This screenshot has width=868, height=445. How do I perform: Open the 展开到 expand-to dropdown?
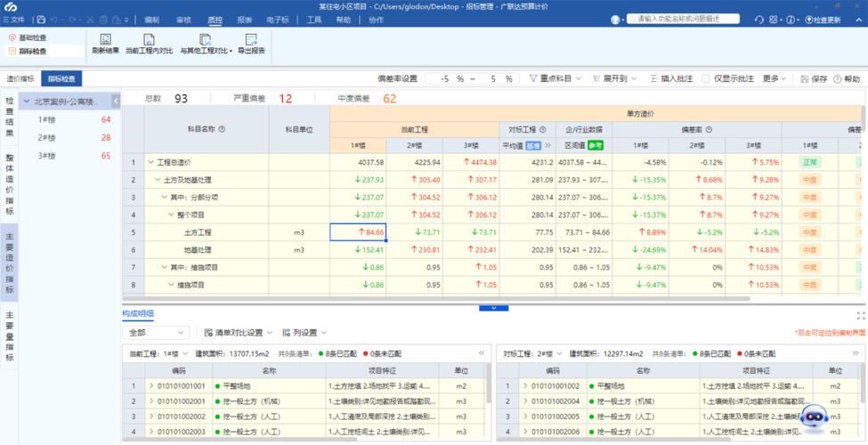tap(614, 79)
